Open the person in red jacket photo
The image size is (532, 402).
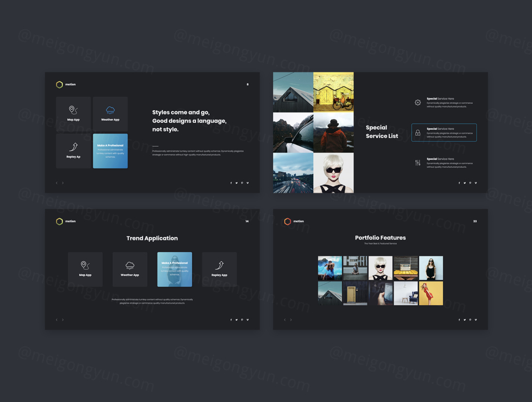333,133
